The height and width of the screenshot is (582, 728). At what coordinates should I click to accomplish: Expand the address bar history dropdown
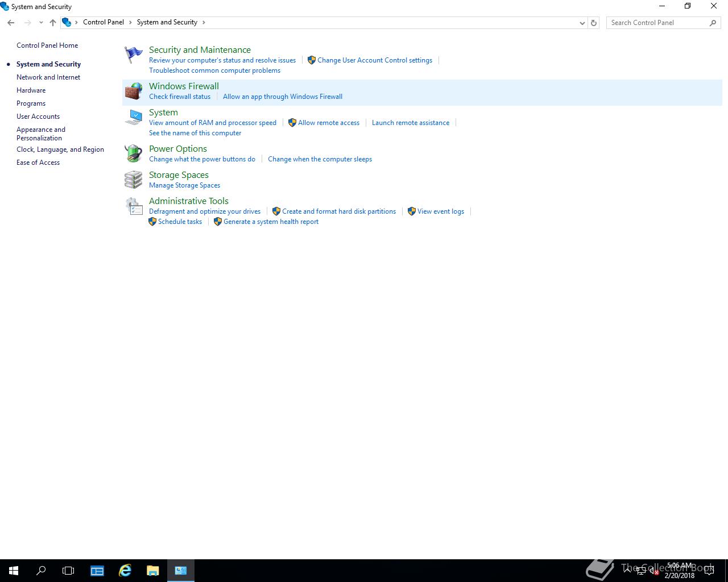point(582,23)
